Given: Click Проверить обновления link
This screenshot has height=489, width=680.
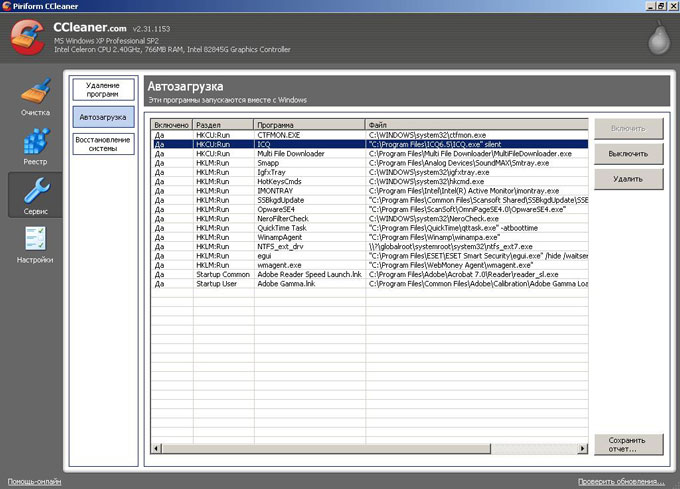Looking at the screenshot, I should pyautogui.click(x=621, y=482).
